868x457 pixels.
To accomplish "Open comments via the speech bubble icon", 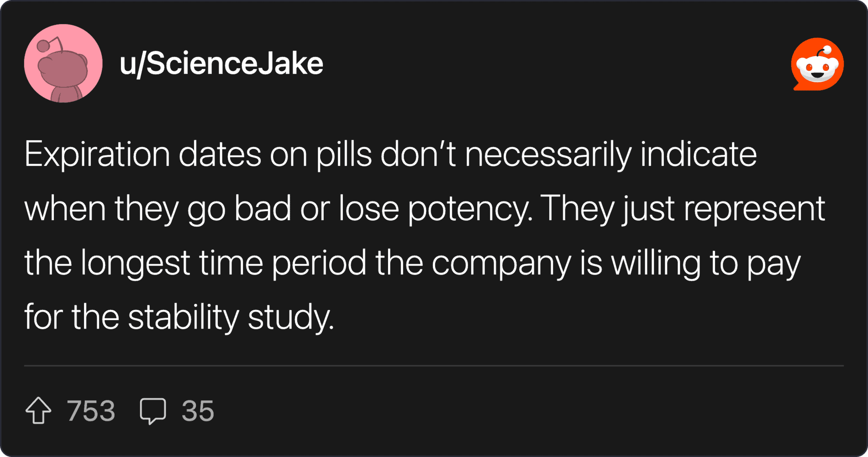I will pyautogui.click(x=153, y=411).
